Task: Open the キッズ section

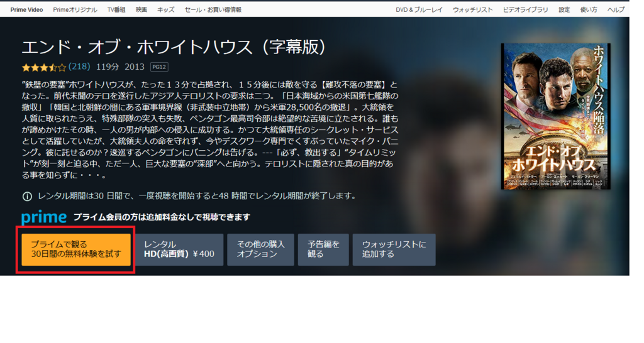Action: coord(166,10)
